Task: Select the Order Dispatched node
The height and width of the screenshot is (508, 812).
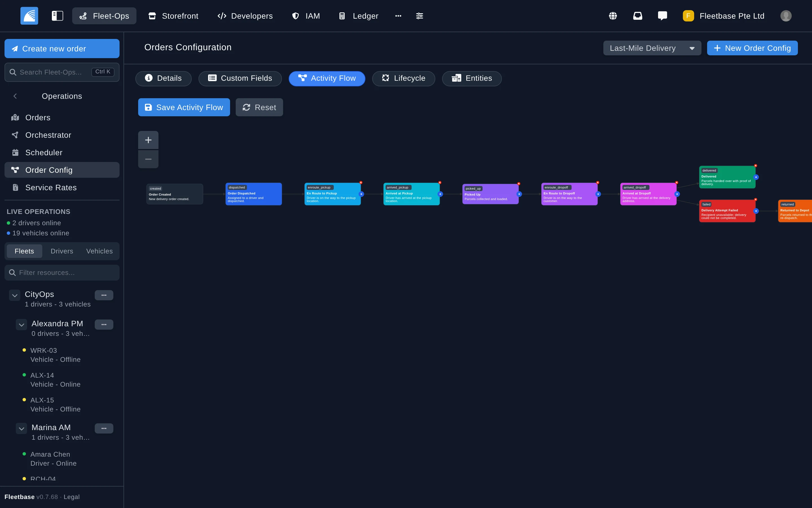Action: (x=254, y=194)
